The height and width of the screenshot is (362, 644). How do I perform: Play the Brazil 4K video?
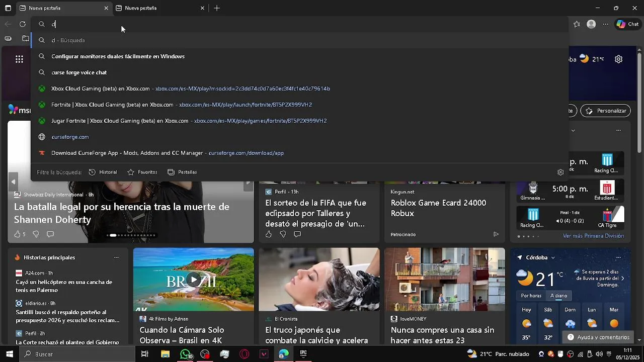(x=194, y=280)
